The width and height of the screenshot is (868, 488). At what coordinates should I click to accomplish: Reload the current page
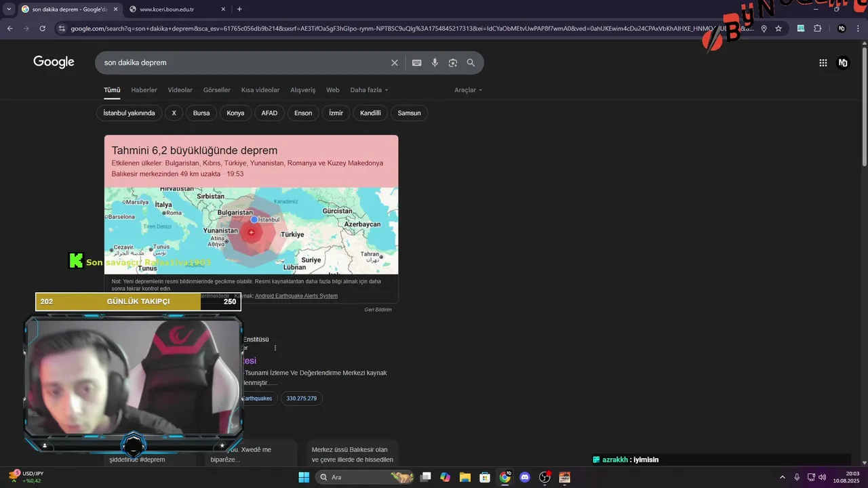tap(43, 28)
